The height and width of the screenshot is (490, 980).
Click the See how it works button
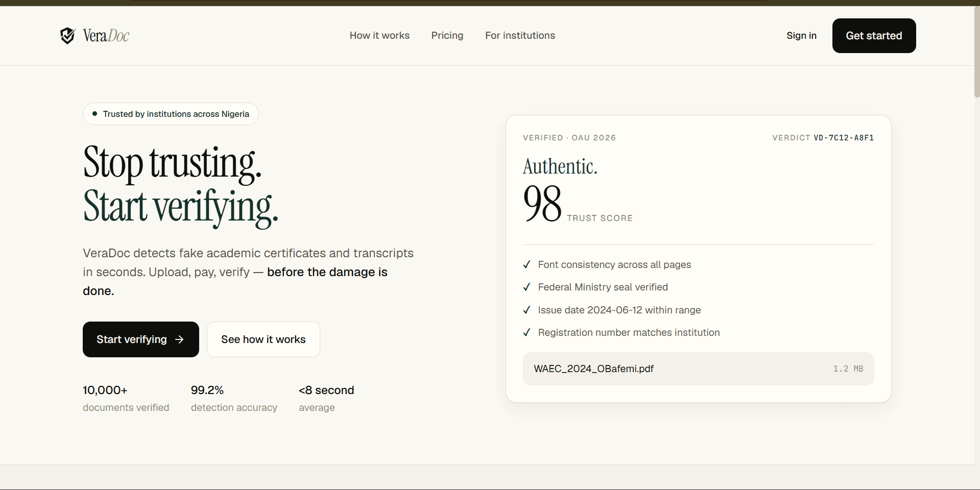264,339
